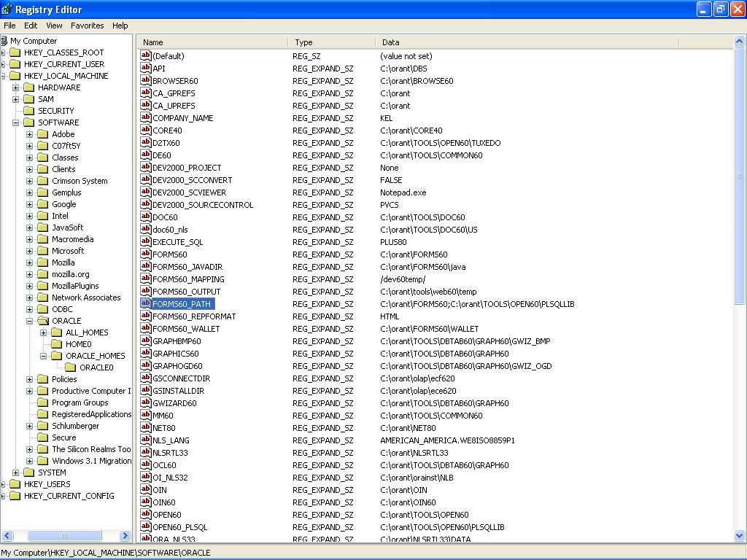Click the ab icon beside FORMS60_PATH
This screenshot has width=747, height=560.
(146, 304)
